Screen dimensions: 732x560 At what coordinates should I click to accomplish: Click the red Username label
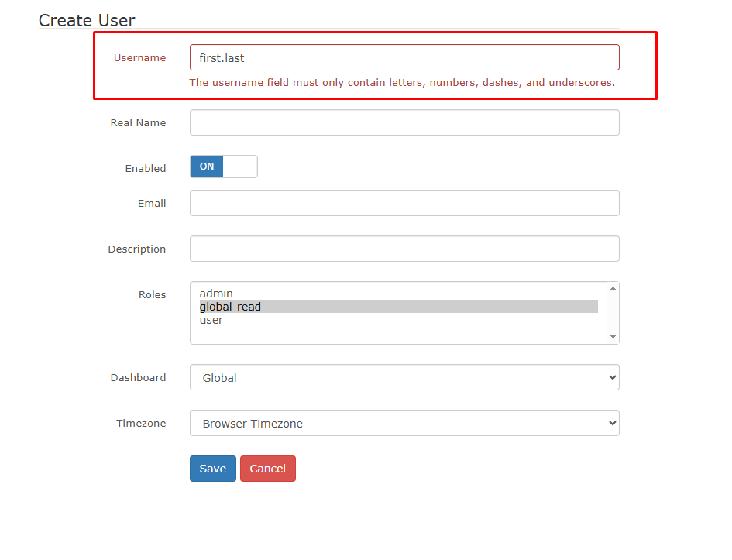[x=139, y=57]
